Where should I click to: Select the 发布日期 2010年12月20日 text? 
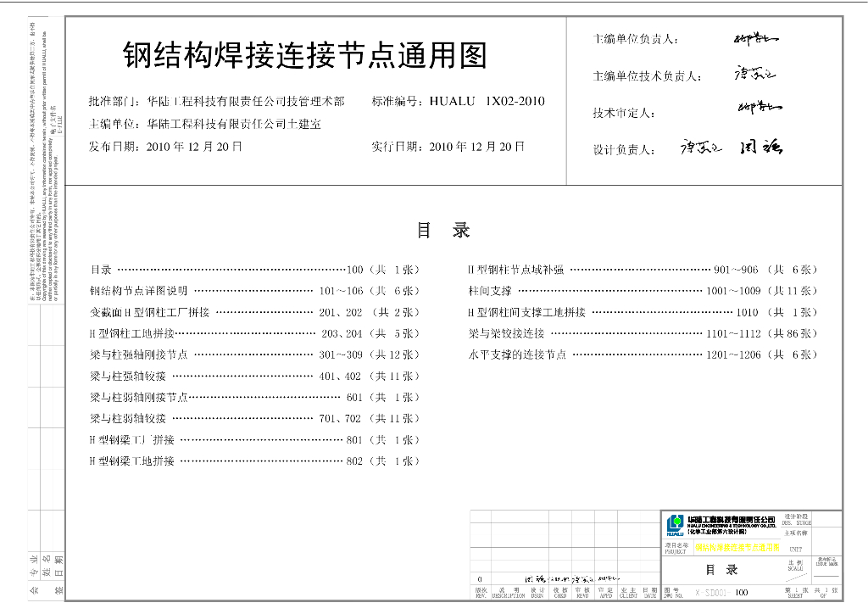(165, 146)
